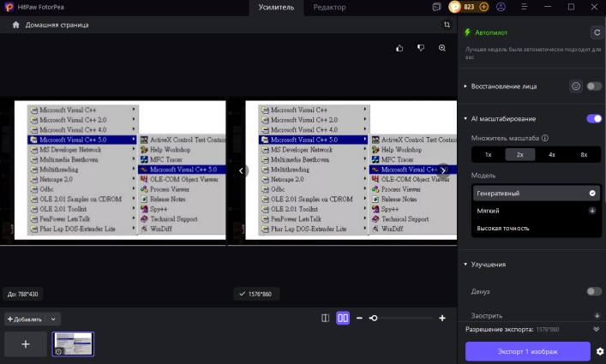Click Export 1 image button

click(527, 351)
